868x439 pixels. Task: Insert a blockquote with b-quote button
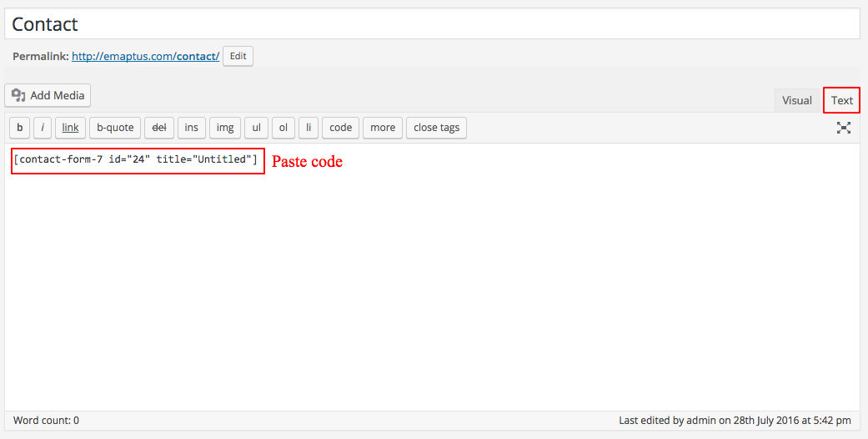click(x=115, y=128)
